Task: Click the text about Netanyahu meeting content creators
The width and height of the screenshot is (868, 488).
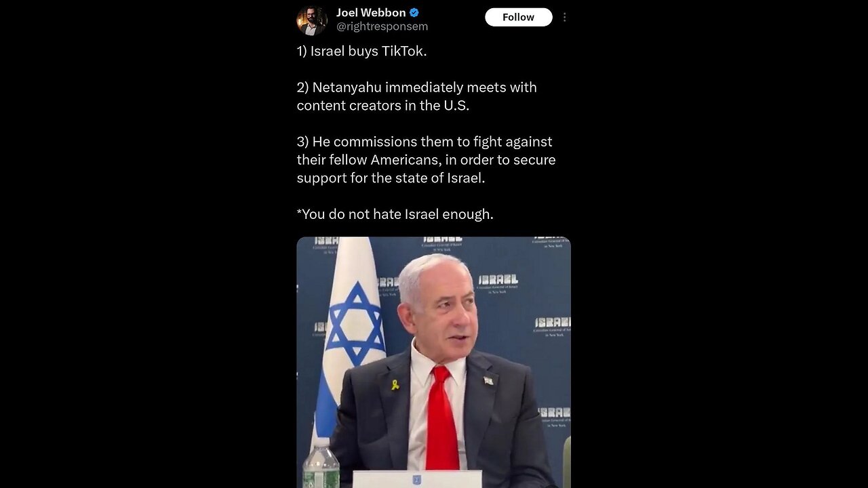Action: point(416,96)
